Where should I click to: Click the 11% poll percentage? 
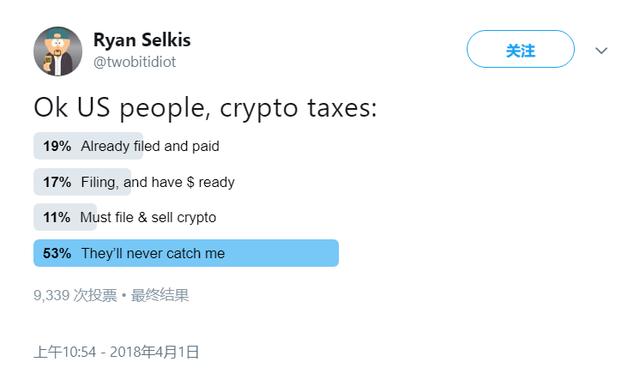[x=57, y=217]
